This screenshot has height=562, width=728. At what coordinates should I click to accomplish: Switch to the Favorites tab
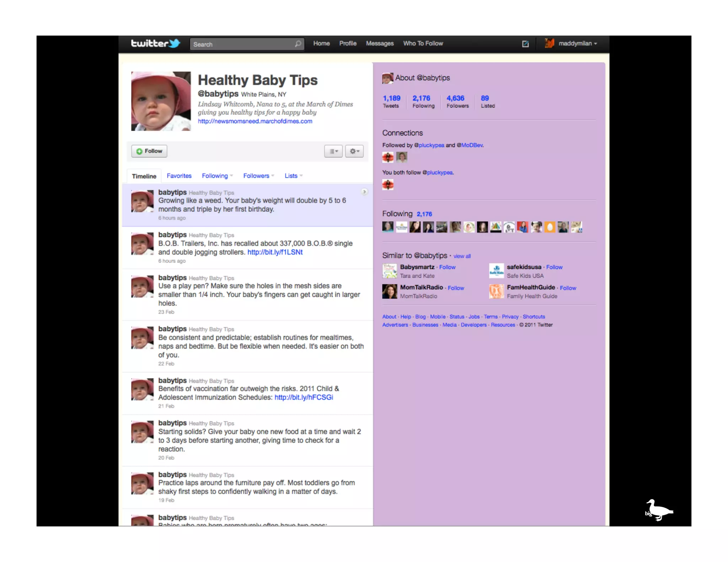pyautogui.click(x=179, y=176)
